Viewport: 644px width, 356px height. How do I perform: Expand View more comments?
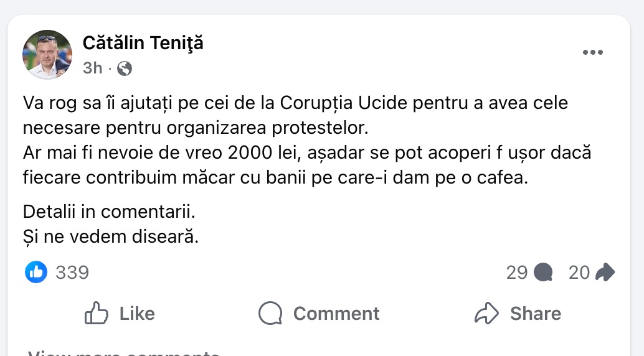[x=123, y=353]
